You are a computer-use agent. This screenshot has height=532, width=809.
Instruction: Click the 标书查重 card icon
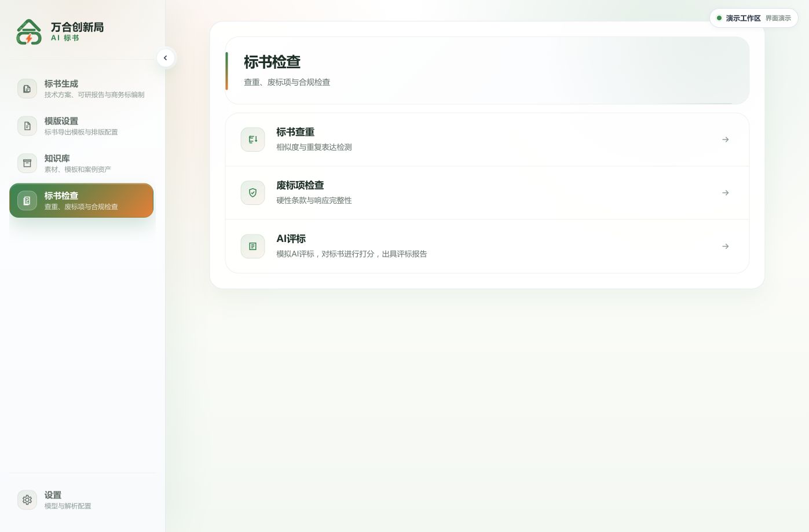(x=252, y=140)
